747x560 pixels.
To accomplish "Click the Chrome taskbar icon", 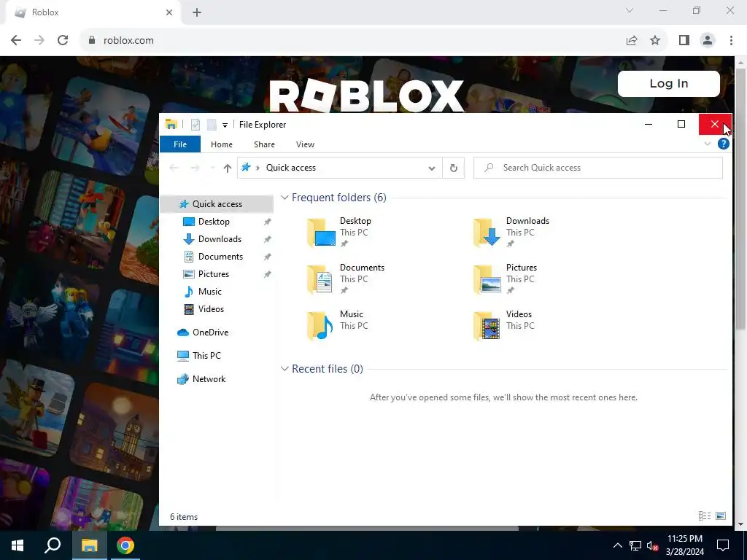I will 125,545.
